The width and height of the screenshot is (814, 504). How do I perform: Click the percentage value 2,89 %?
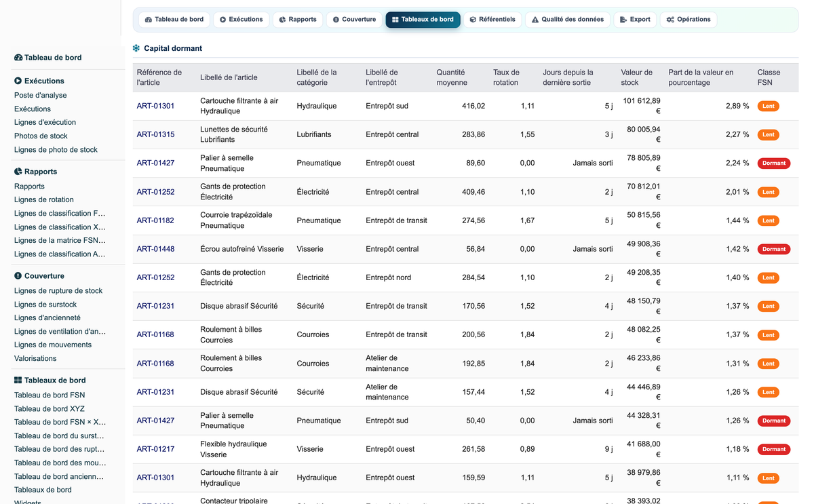coord(737,106)
